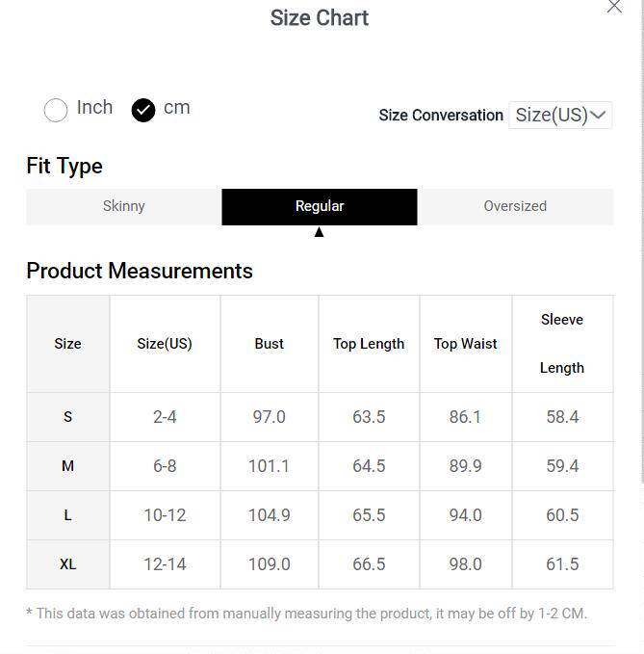Select the L size row label

tap(67, 515)
